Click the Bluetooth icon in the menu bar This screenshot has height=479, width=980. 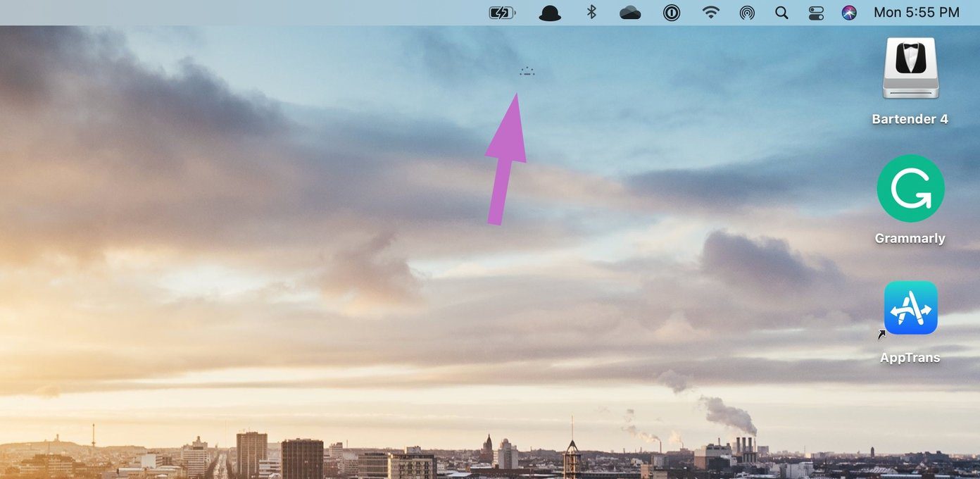coord(591,12)
